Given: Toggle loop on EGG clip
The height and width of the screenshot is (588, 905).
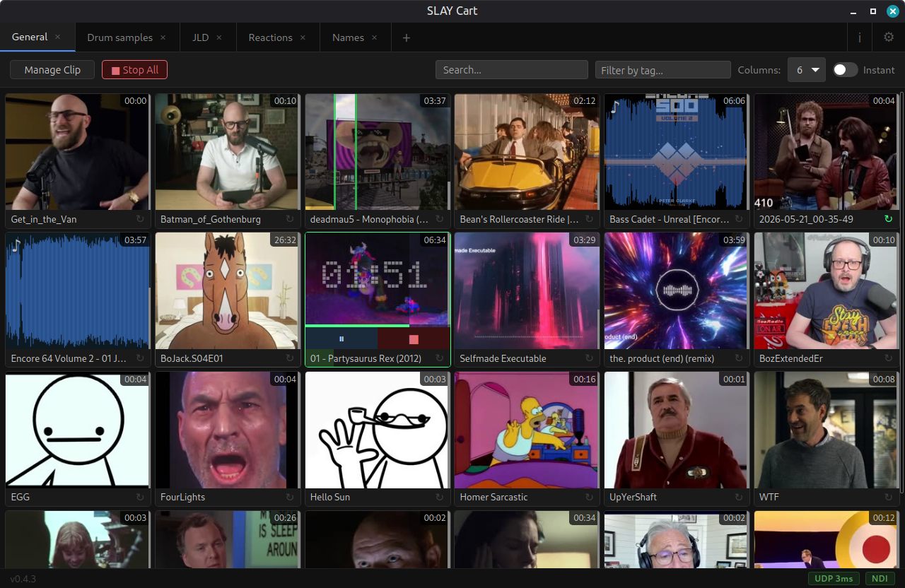Looking at the screenshot, I should (x=140, y=497).
